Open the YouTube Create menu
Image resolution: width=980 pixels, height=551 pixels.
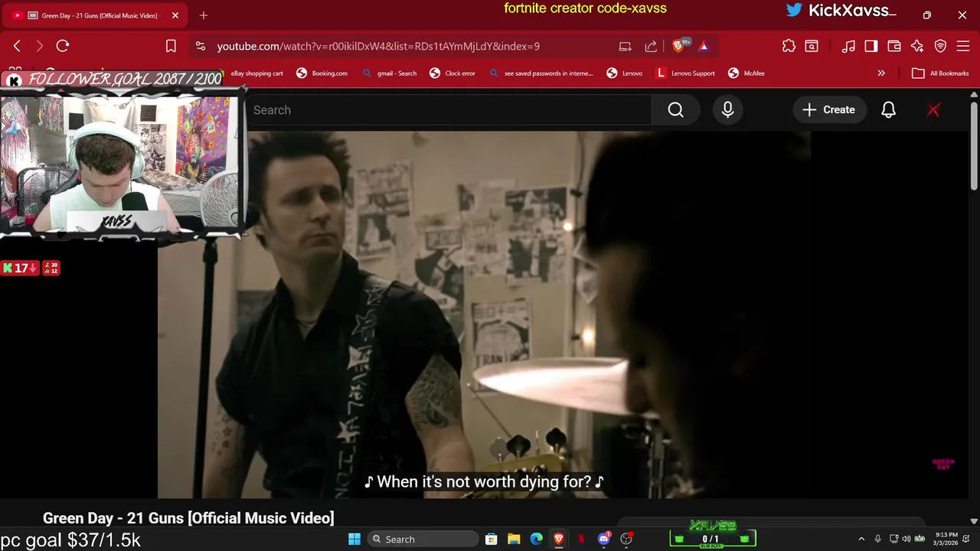click(829, 110)
